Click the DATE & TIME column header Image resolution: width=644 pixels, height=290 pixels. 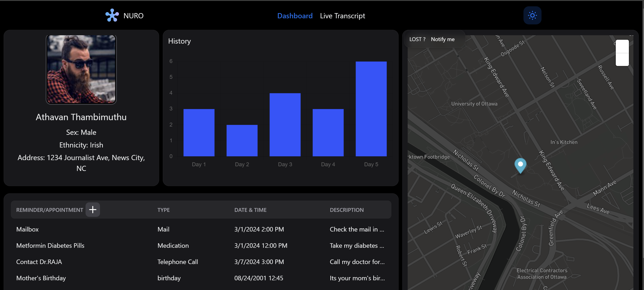coord(250,210)
